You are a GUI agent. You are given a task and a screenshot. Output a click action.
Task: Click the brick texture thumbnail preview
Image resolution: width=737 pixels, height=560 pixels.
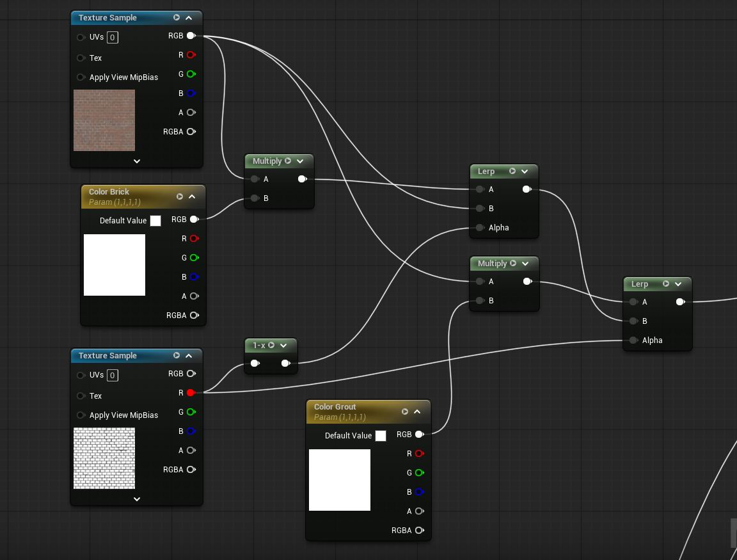104,120
